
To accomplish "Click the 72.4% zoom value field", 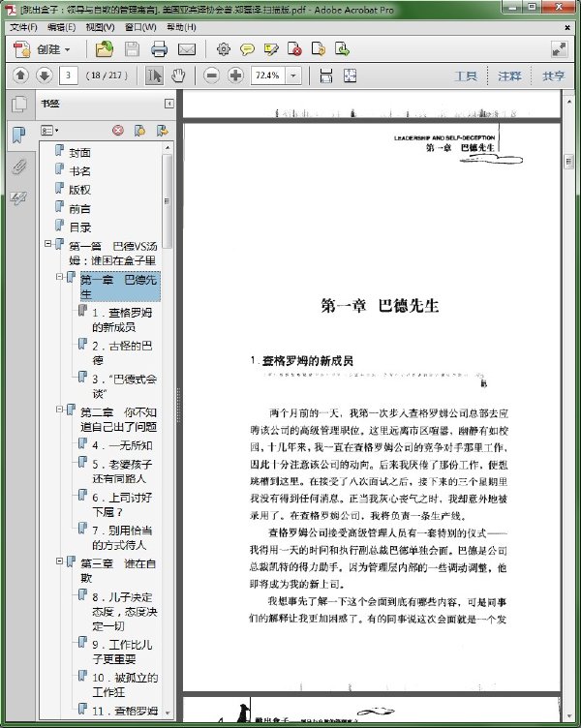I will click(267, 76).
